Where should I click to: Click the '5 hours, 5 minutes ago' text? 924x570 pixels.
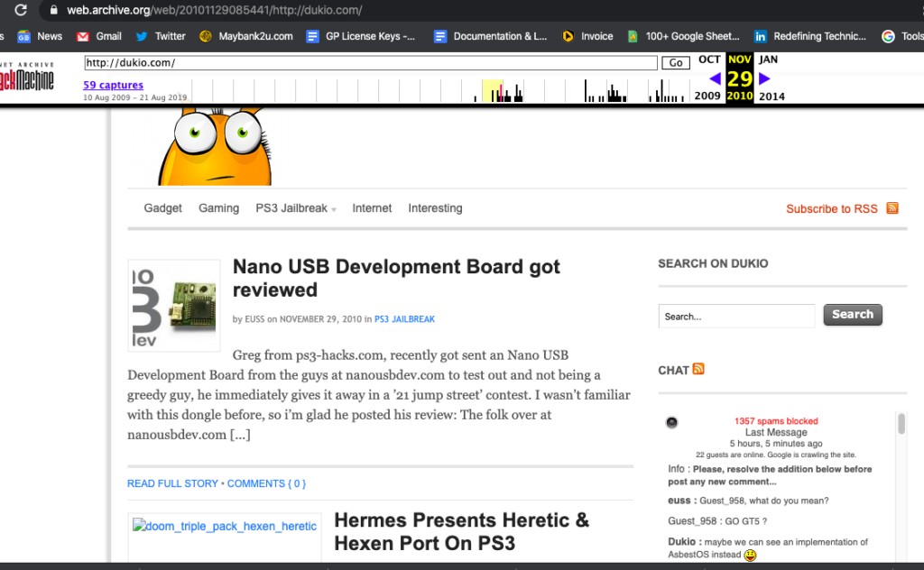(x=775, y=444)
